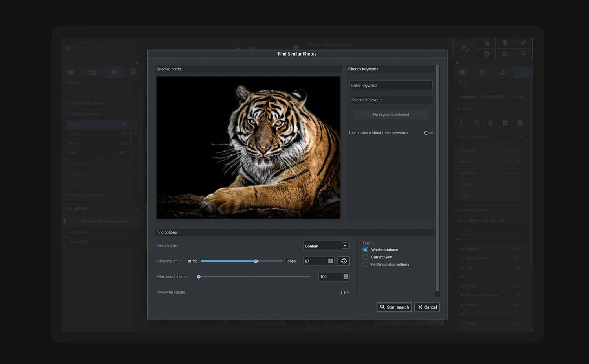Uncheck the Mammal keyword checkmark

pos(458,173)
